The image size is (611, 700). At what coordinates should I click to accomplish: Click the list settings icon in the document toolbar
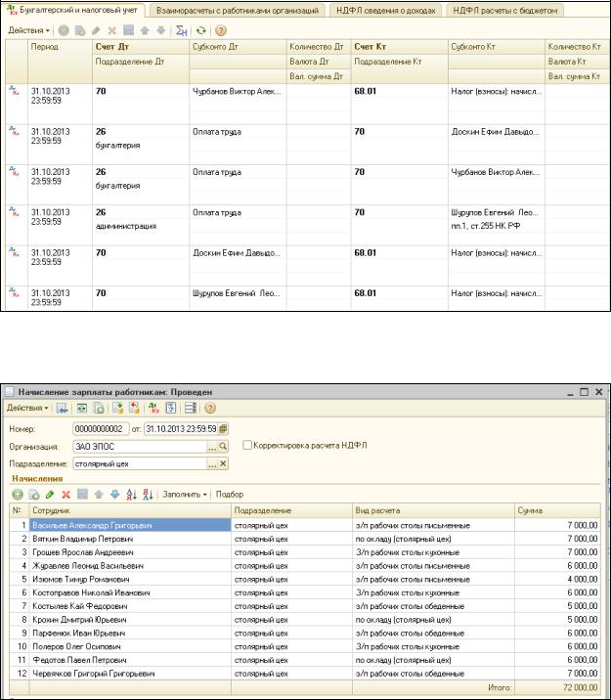click(x=191, y=408)
